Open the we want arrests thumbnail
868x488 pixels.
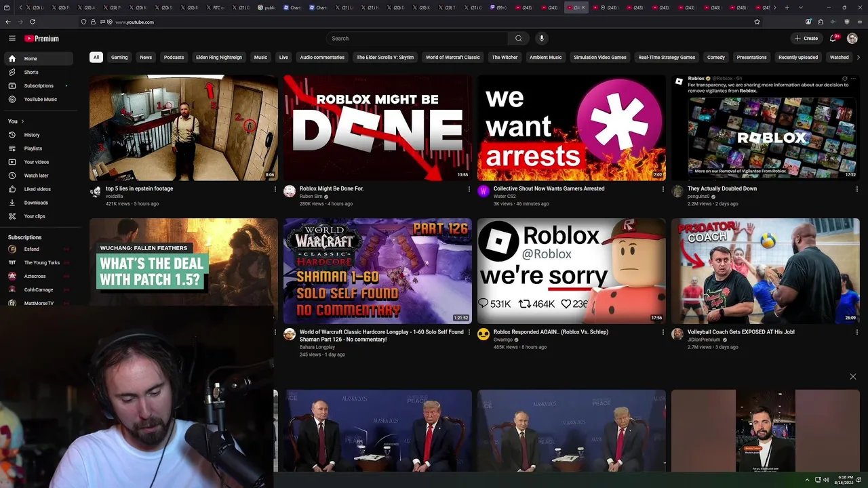pos(571,127)
